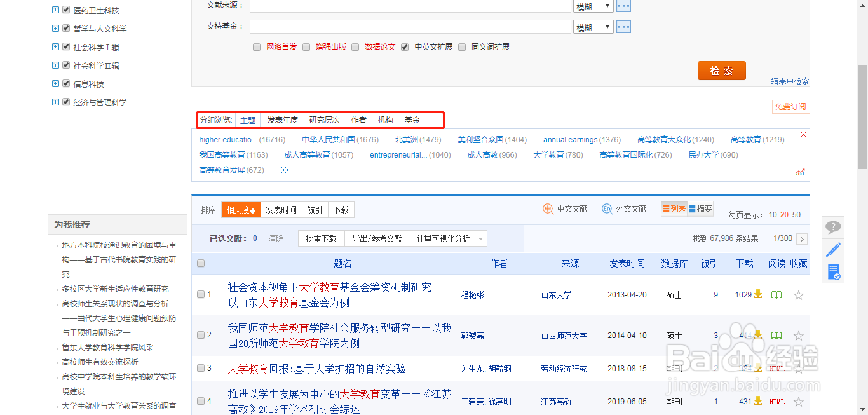The image size is (868, 415).
Task: Open article 大学教育回报:基于大学扩招的自然实验
Action: (317, 369)
